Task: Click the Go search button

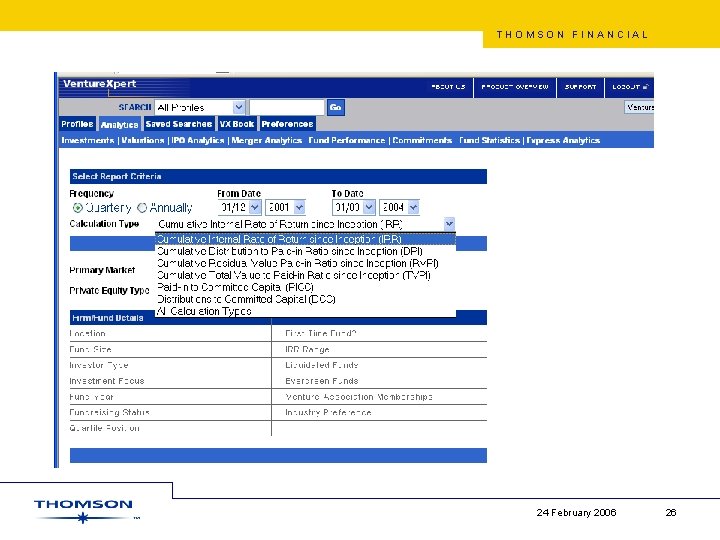Action: pyautogui.click(x=336, y=107)
